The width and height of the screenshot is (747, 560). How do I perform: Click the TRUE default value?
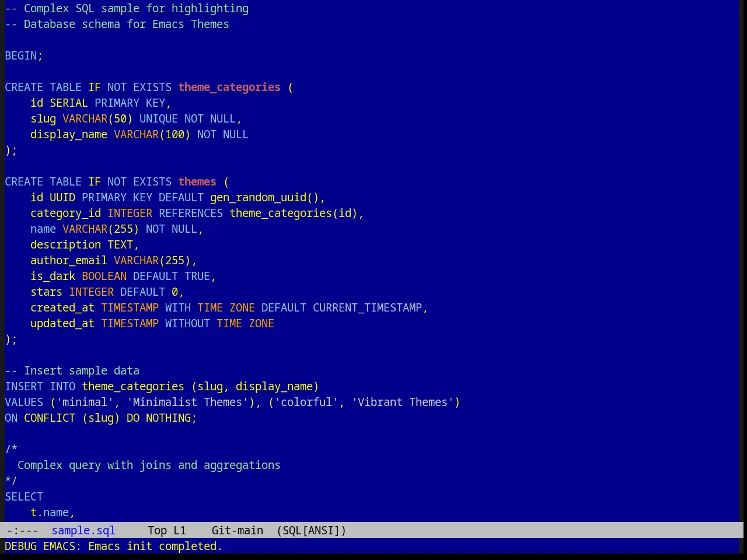pos(197,276)
